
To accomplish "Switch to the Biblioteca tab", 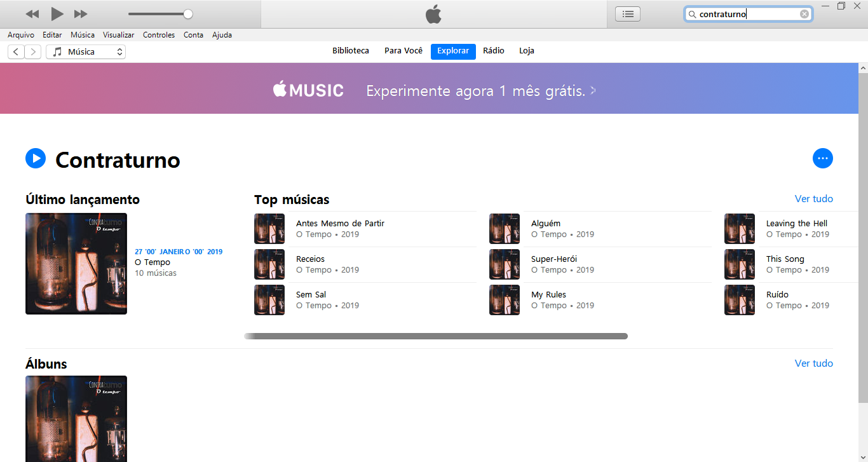I will [x=351, y=51].
